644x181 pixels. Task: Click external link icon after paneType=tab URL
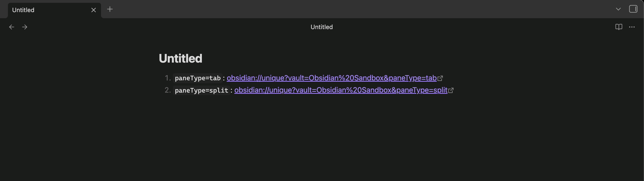[440, 78]
